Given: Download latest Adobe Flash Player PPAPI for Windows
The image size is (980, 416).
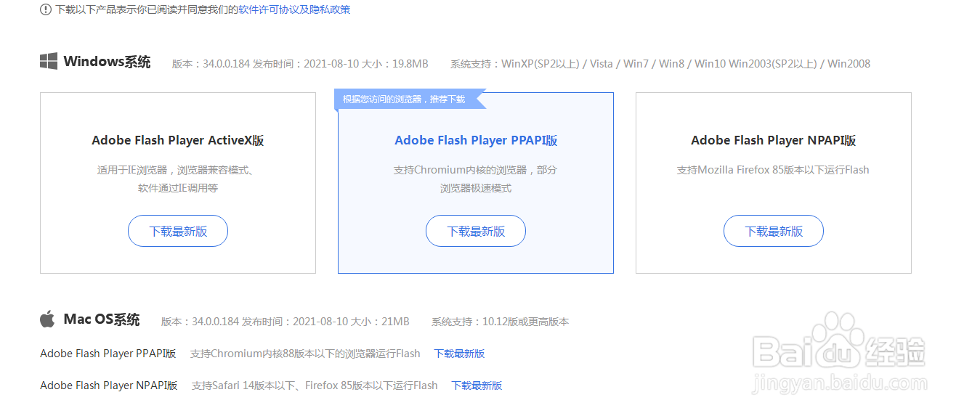Looking at the screenshot, I should coord(476,231).
